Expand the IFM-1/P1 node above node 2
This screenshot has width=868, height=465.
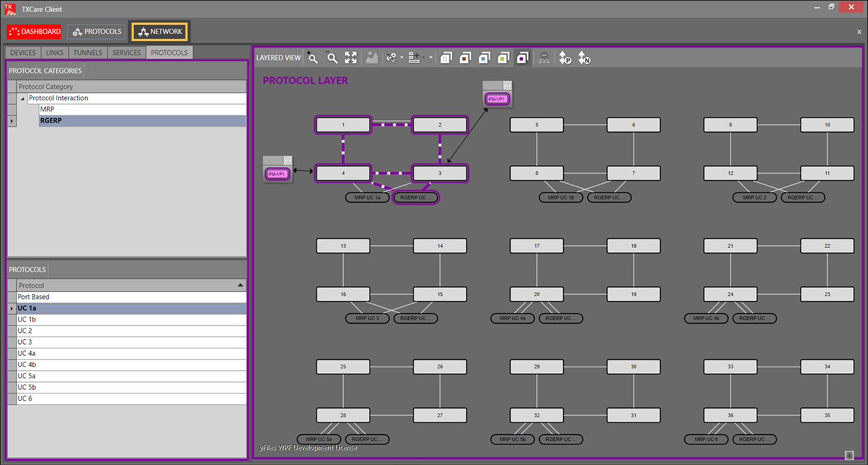coord(507,85)
